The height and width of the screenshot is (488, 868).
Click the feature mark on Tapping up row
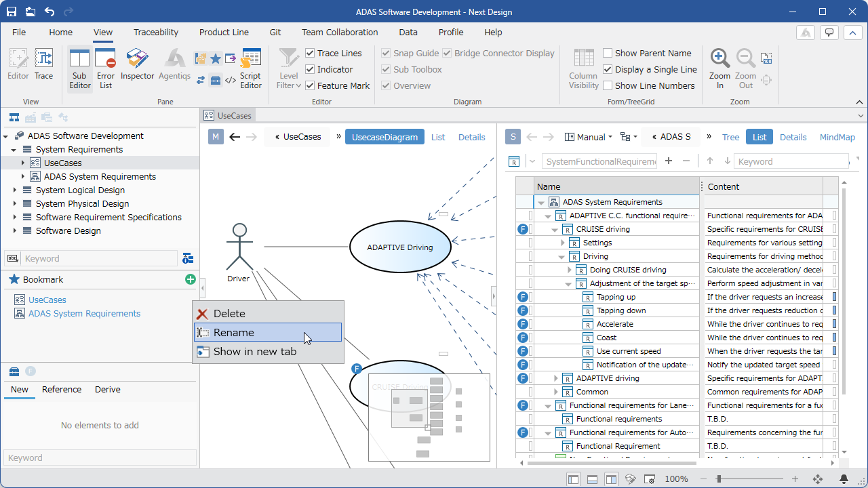[x=523, y=297]
